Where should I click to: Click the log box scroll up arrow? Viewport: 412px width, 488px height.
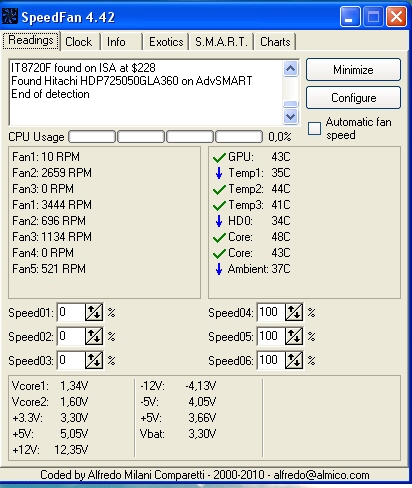[290, 69]
